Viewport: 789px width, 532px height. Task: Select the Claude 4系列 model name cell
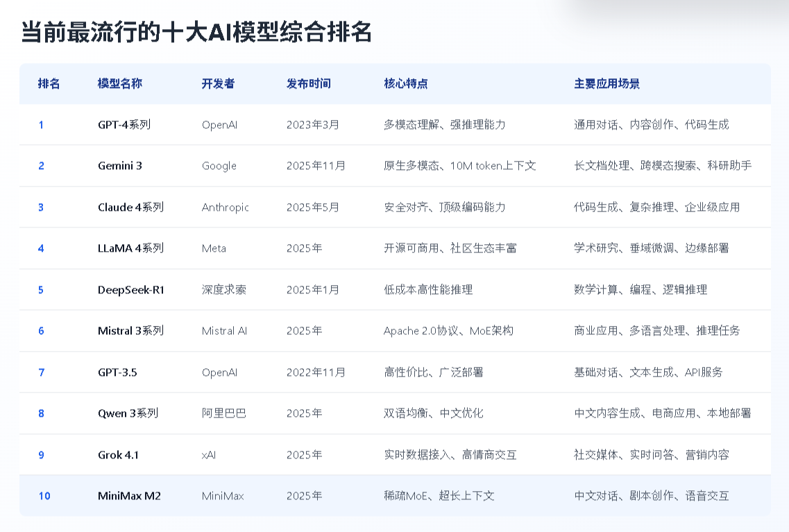[131, 207]
